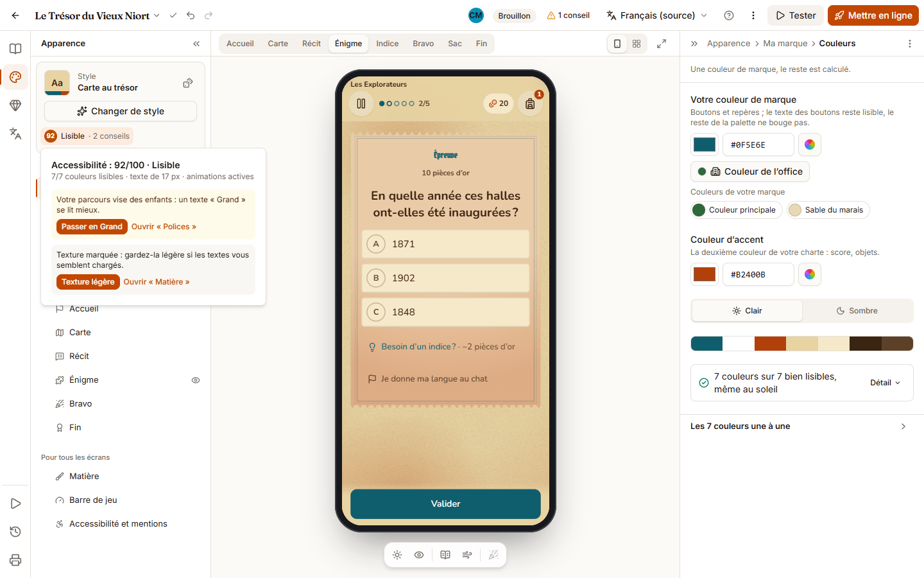Click Couleur de l'office button

(750, 171)
